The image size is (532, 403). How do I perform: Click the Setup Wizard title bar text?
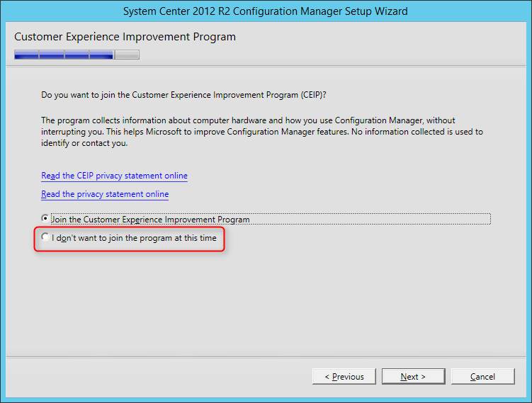[x=266, y=11]
